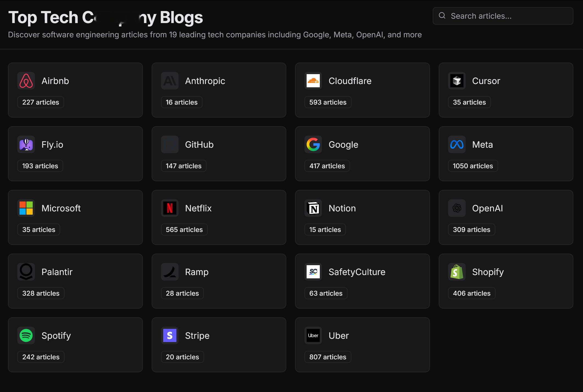Click the Notion N logo icon
The height and width of the screenshot is (392, 583).
tap(313, 208)
